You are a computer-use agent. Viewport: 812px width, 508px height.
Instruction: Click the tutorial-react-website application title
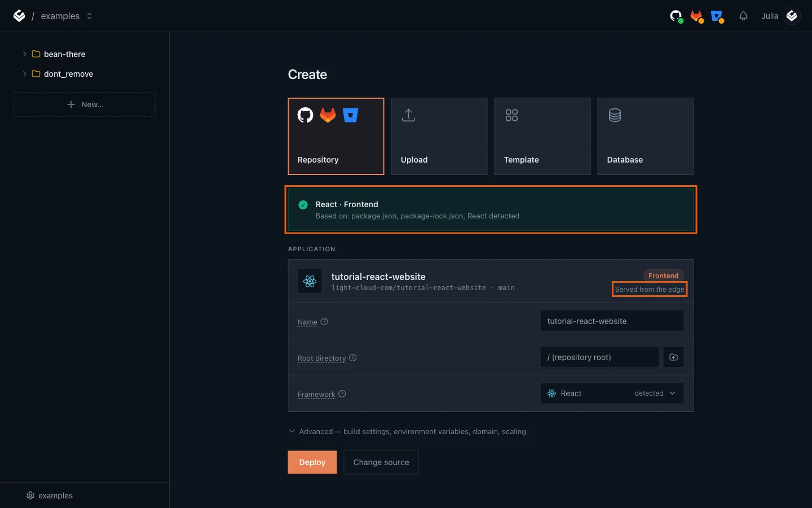378,277
